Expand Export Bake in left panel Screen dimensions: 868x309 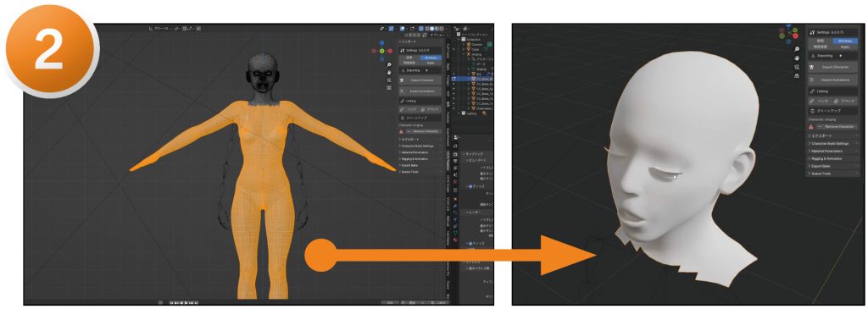click(420, 165)
